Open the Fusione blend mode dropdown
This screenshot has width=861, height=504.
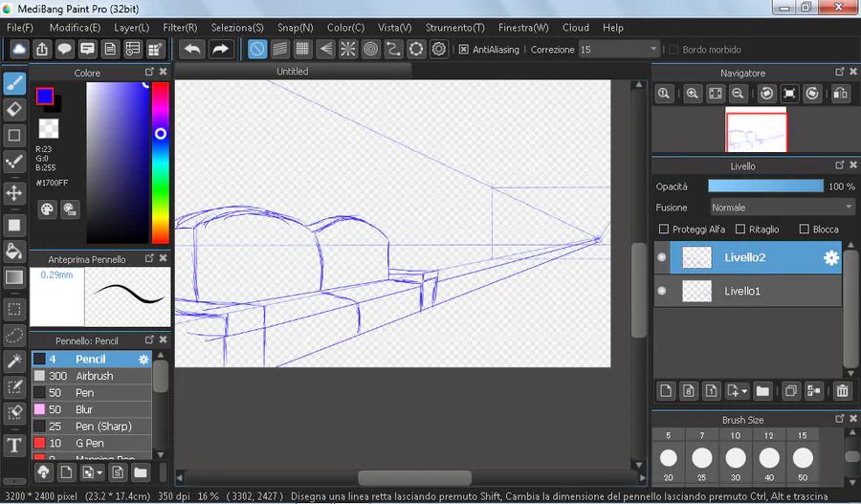782,208
